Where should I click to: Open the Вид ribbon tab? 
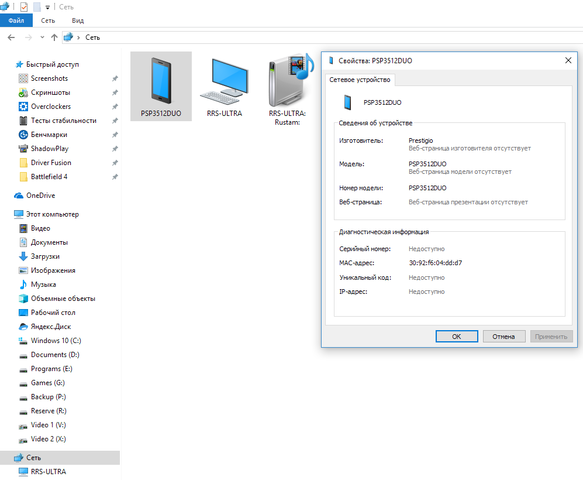[77, 20]
